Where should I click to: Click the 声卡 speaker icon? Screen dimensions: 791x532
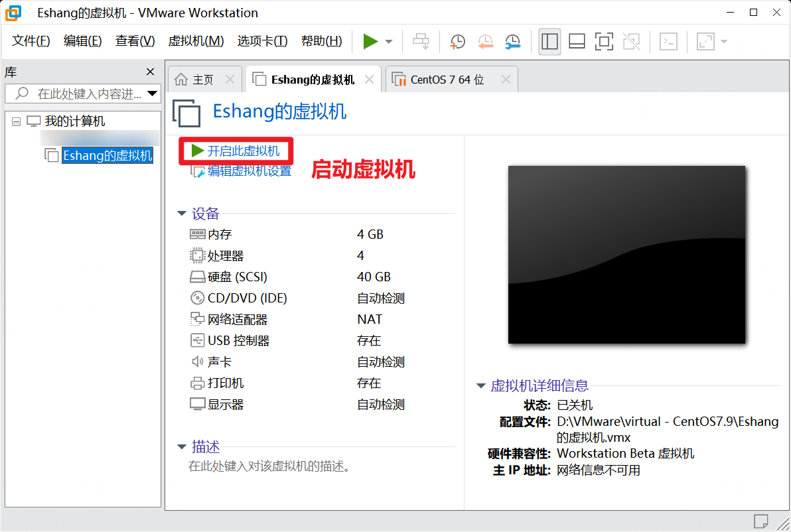(197, 362)
